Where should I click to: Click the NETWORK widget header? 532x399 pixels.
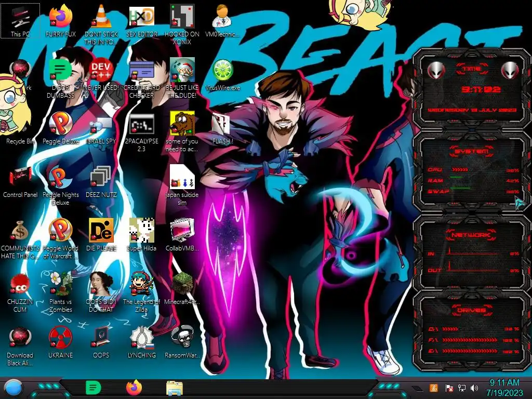471,235
